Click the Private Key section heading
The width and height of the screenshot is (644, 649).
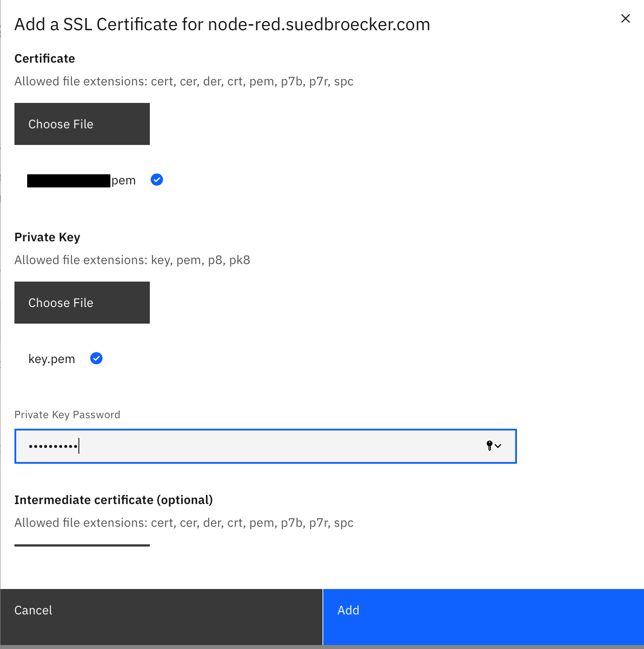click(47, 237)
